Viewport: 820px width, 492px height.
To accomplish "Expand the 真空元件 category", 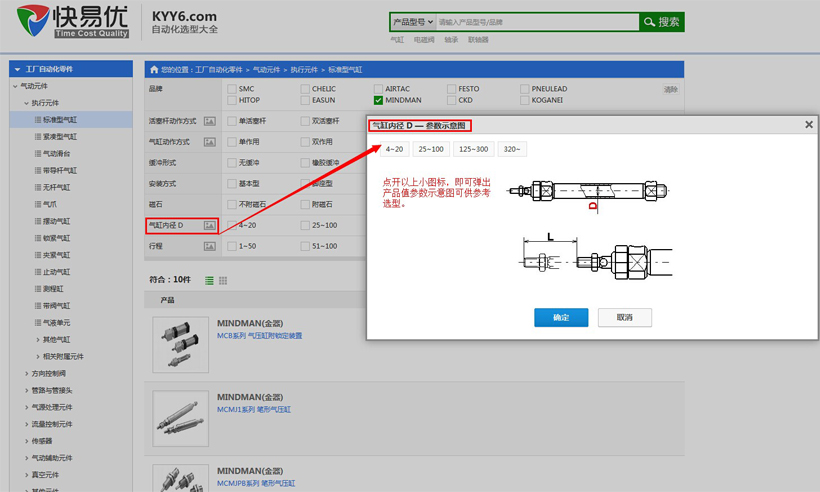I will coord(26,475).
